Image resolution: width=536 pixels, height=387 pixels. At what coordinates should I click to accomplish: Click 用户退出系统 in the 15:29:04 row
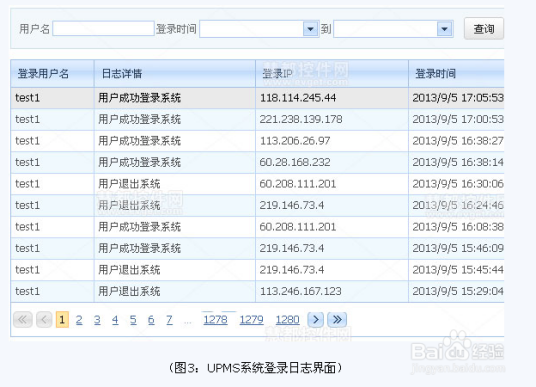tap(129, 291)
